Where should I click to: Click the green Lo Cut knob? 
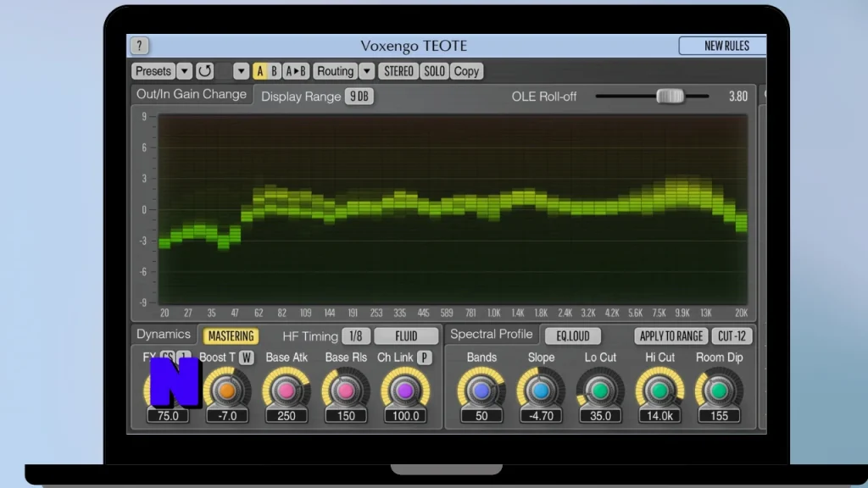click(x=600, y=391)
